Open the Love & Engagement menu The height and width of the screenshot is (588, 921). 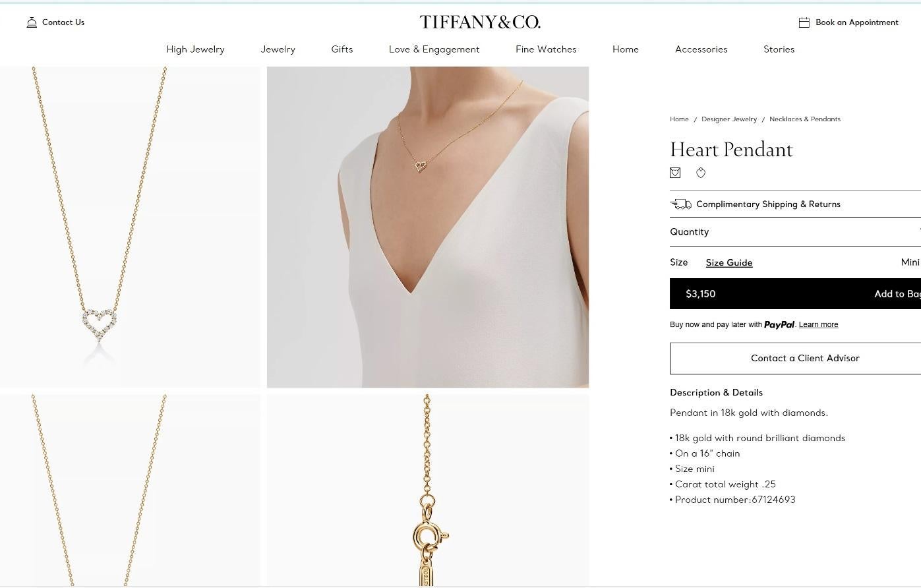click(x=434, y=49)
